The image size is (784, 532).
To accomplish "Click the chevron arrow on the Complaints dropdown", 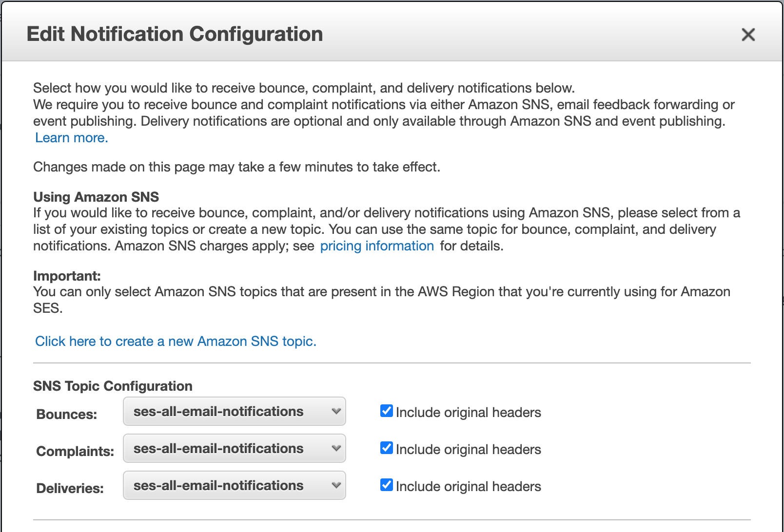I will (x=336, y=449).
